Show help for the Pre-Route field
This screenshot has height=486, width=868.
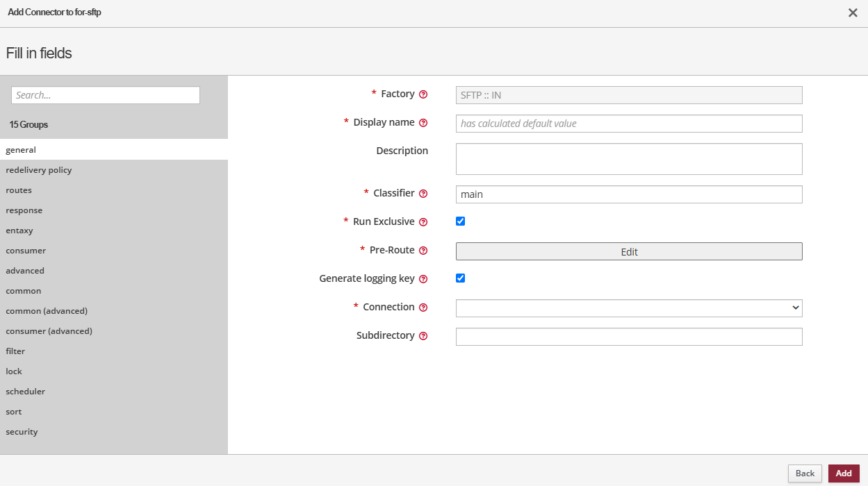pyautogui.click(x=423, y=251)
